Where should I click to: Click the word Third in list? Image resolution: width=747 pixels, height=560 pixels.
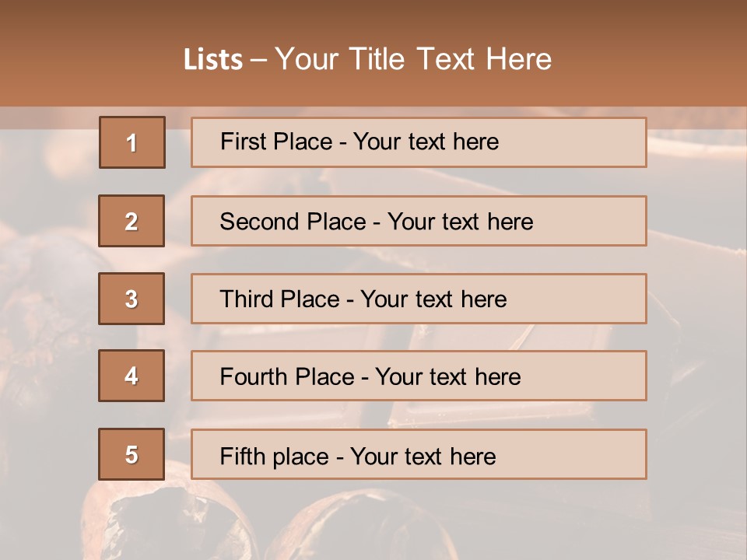246,299
